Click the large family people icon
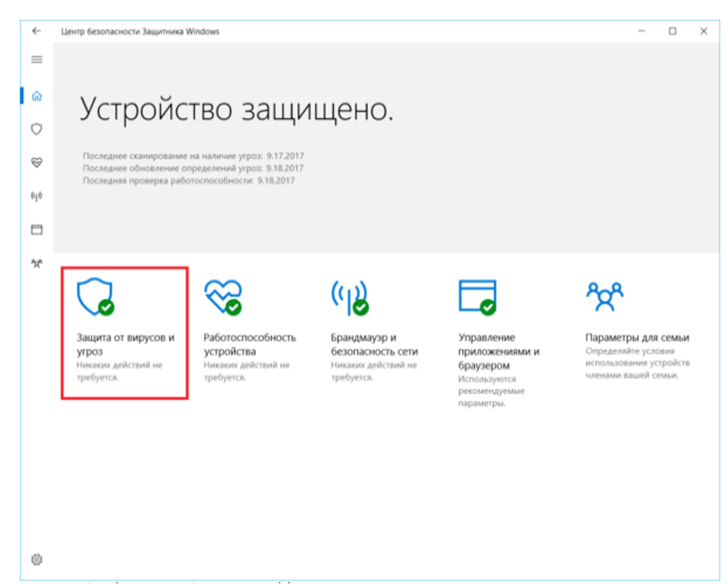 coord(604,296)
